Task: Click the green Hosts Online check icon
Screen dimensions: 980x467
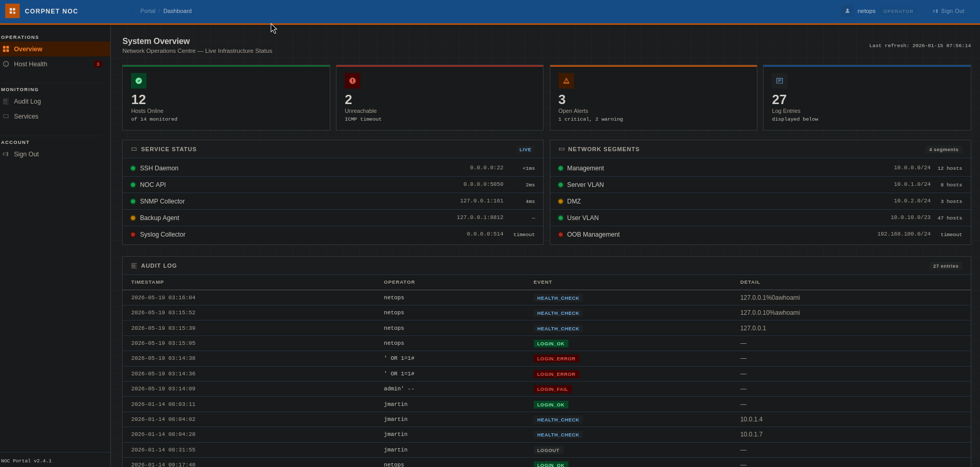Action: click(139, 81)
